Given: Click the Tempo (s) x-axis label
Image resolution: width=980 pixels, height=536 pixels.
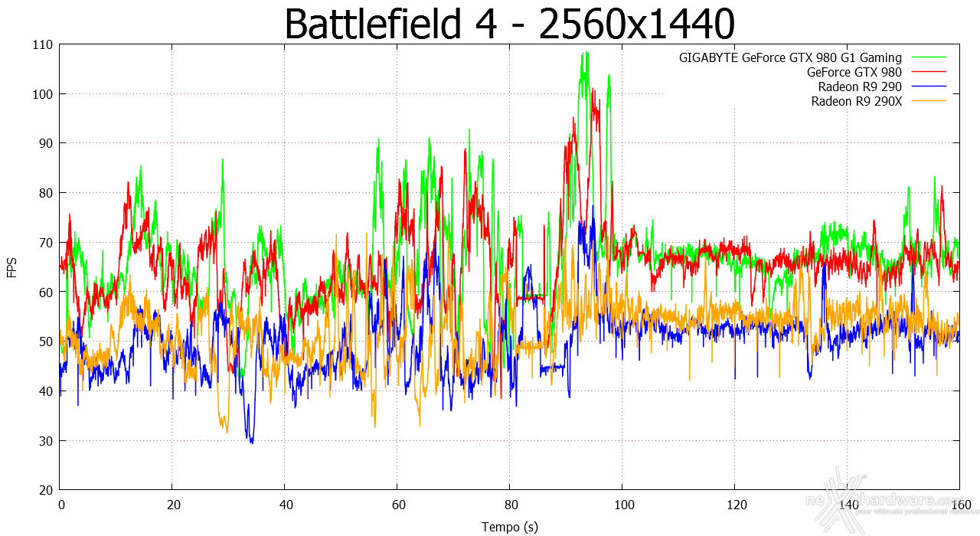Looking at the screenshot, I should 509,527.
